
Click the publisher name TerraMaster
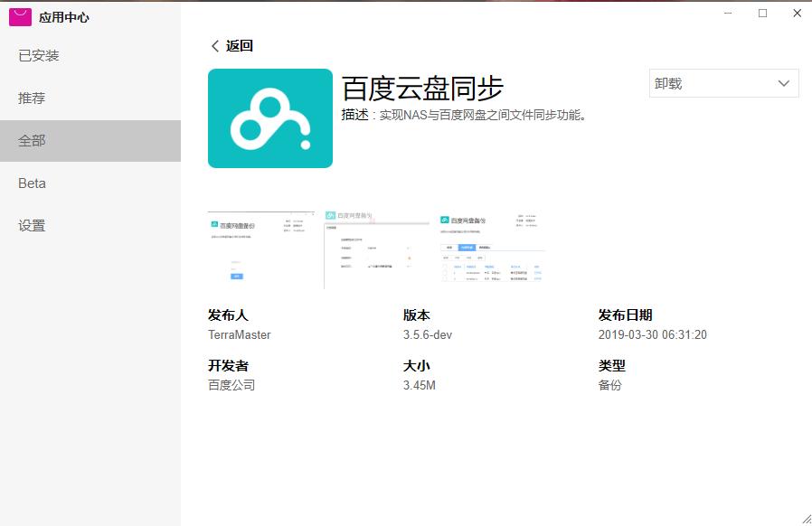tap(238, 334)
